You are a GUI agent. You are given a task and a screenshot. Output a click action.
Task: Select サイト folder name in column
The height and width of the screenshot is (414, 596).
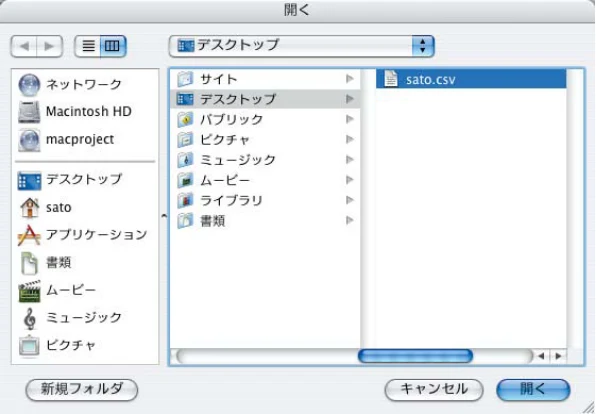(219, 79)
